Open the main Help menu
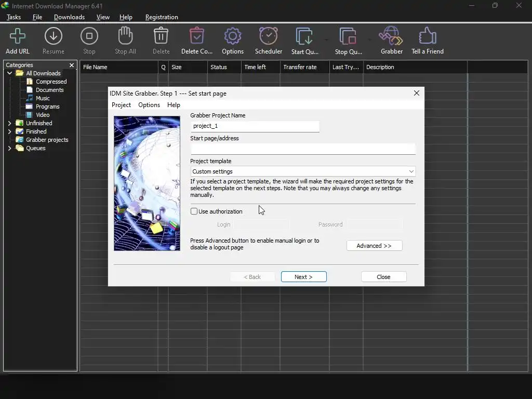Screen dimensions: 532x399 click(126, 17)
